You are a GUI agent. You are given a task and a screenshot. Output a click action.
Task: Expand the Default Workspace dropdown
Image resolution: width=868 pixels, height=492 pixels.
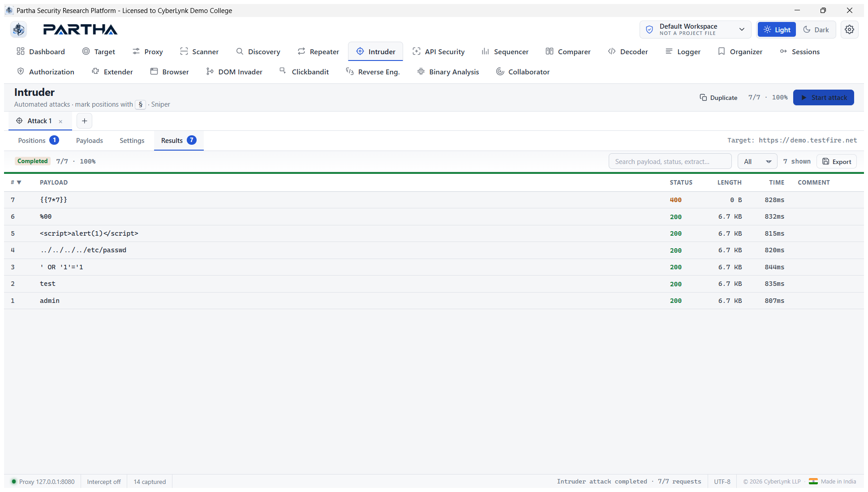click(x=696, y=30)
